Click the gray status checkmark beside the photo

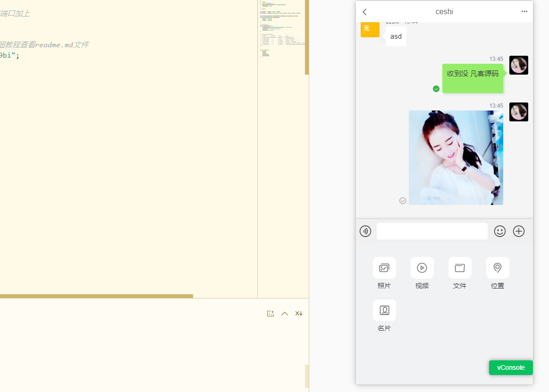pyautogui.click(x=403, y=201)
